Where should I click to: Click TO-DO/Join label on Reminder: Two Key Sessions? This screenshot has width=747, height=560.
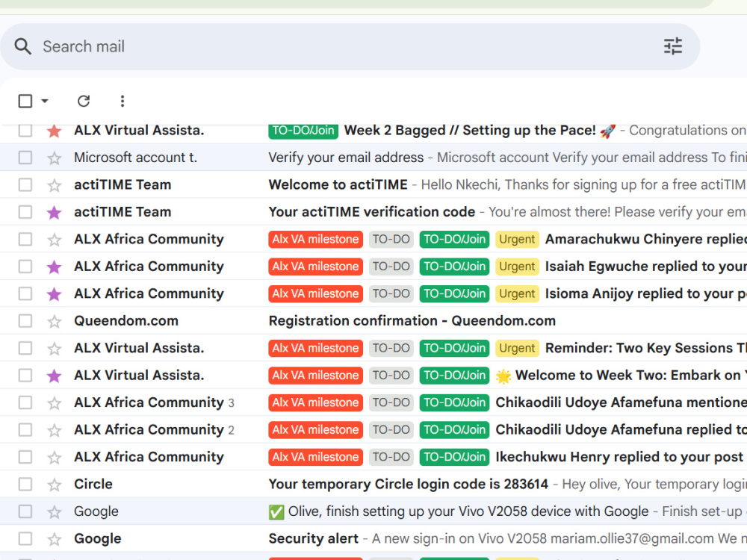pyautogui.click(x=454, y=348)
